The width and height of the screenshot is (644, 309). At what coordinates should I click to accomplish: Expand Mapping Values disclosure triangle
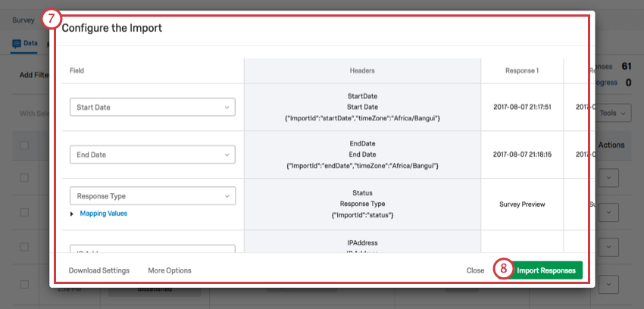point(72,214)
